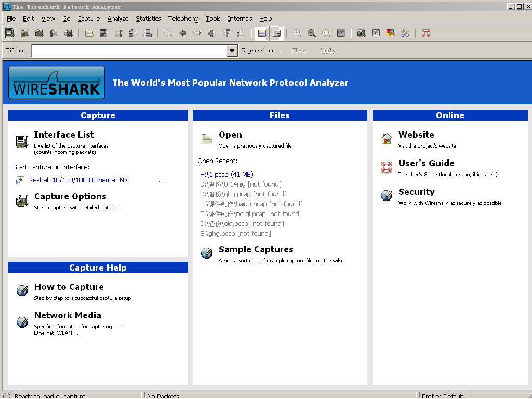Find a packet using magnifier toolbar icon
This screenshot has height=399, width=532.
(168, 33)
